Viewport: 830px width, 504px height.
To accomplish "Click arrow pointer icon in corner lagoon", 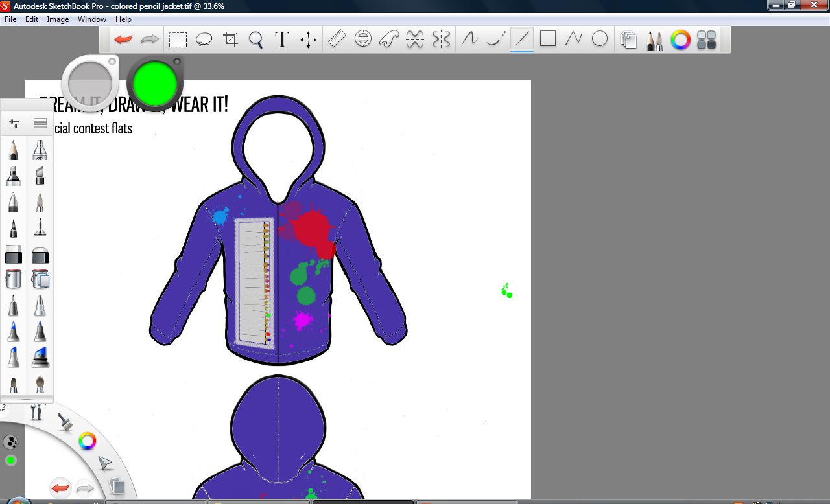I will click(x=104, y=463).
